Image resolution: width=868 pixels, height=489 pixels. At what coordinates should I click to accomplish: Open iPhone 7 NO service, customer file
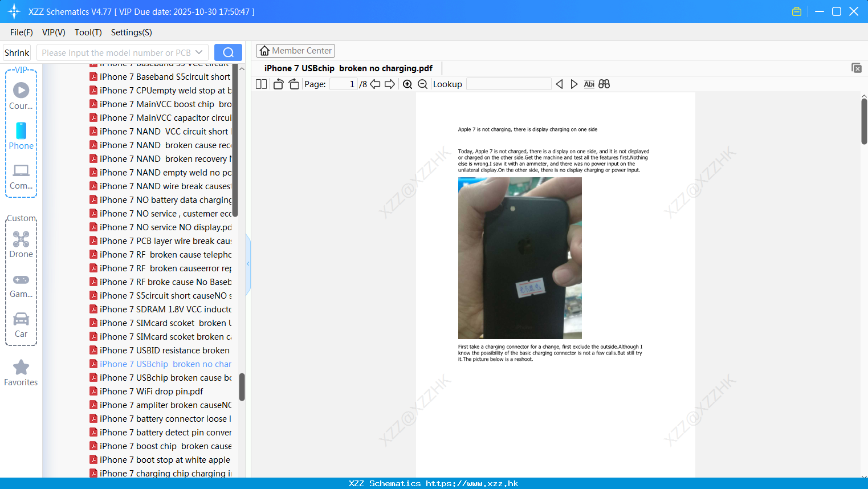161,214
